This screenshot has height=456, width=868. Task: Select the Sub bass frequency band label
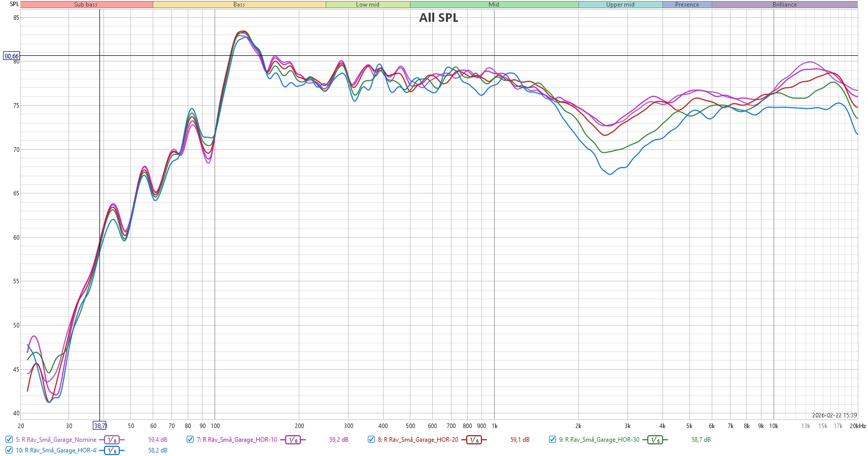tap(86, 5)
